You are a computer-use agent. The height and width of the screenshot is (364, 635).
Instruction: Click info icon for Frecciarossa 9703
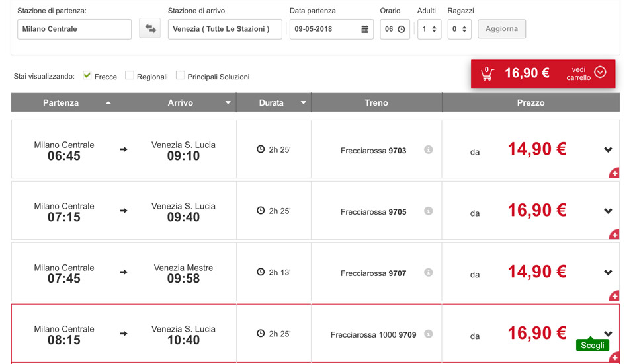point(429,150)
